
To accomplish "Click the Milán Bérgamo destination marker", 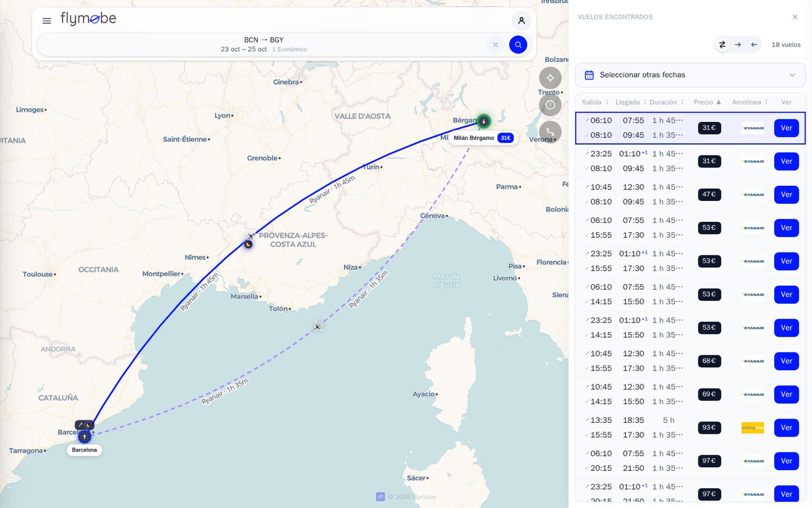I will click(484, 121).
